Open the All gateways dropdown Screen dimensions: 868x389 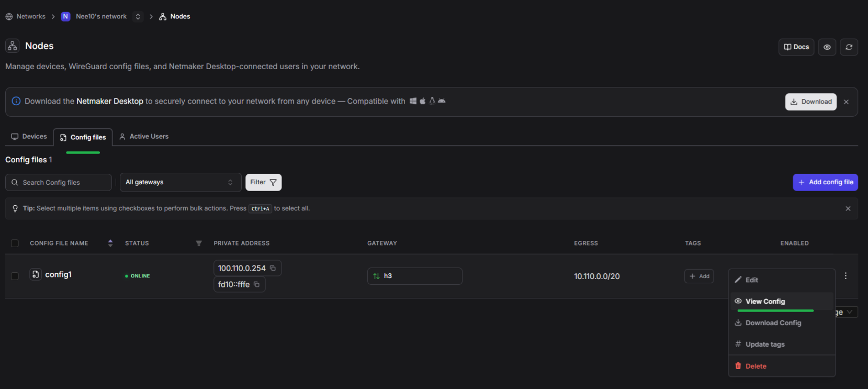[181, 182]
